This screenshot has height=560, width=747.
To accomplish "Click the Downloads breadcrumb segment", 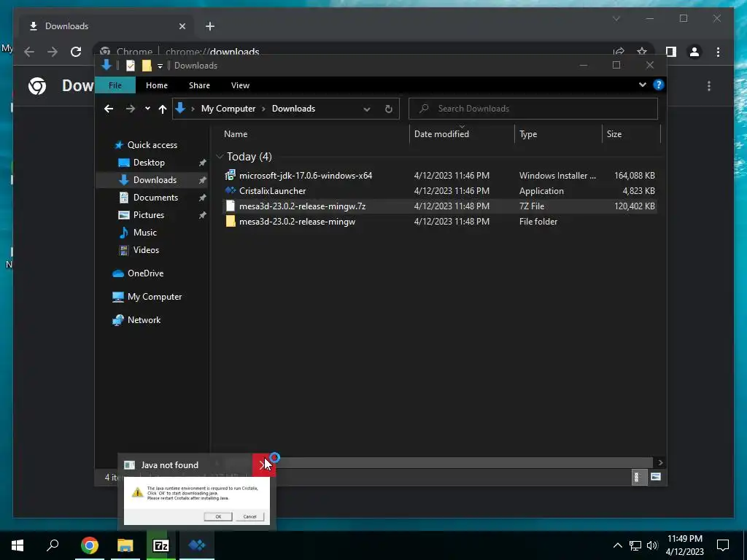I will click(293, 109).
